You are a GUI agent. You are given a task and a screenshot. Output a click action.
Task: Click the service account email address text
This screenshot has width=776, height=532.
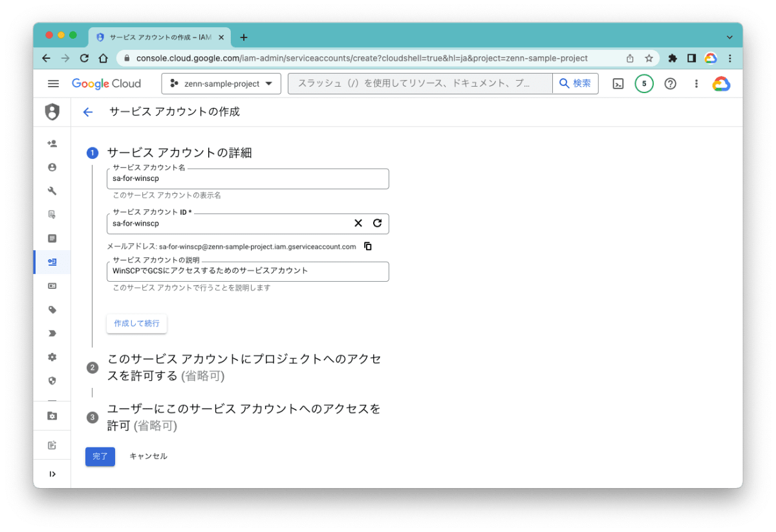pyautogui.click(x=257, y=246)
